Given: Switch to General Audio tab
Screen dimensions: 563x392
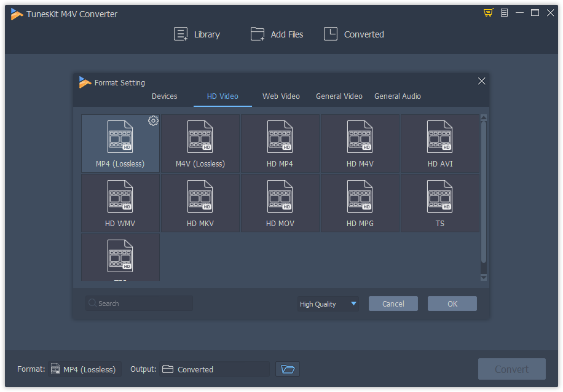Looking at the screenshot, I should coord(398,96).
